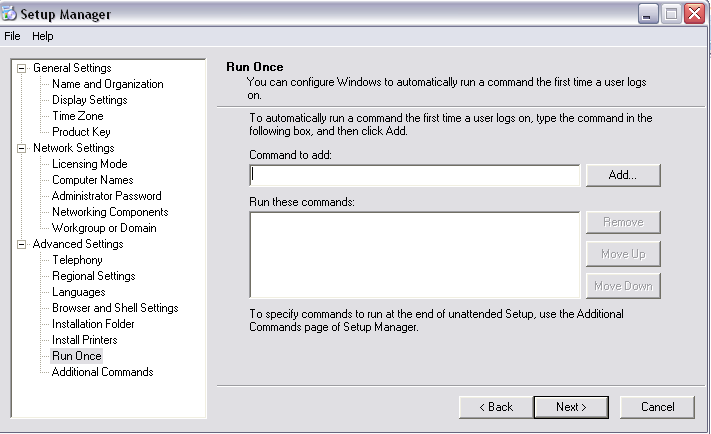711x434 pixels.
Task: Focus the Command to add text field
Action: (x=415, y=175)
